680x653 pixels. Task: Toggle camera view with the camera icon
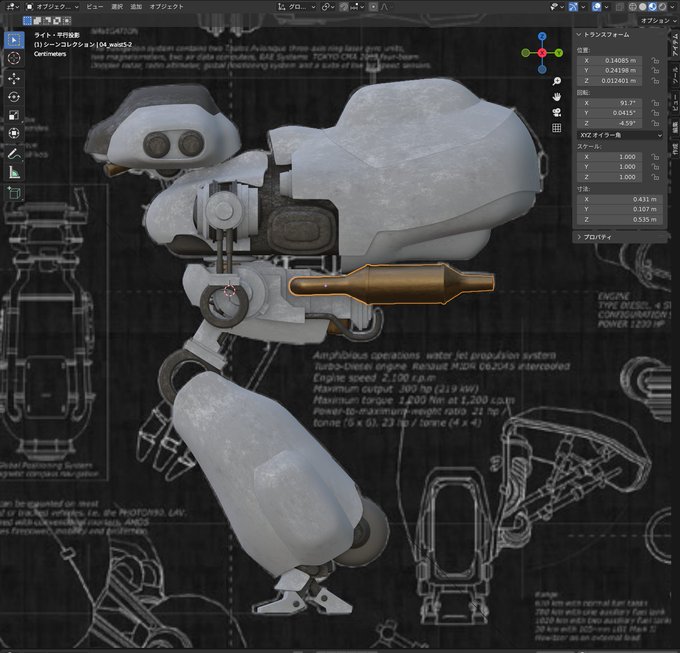tap(557, 112)
